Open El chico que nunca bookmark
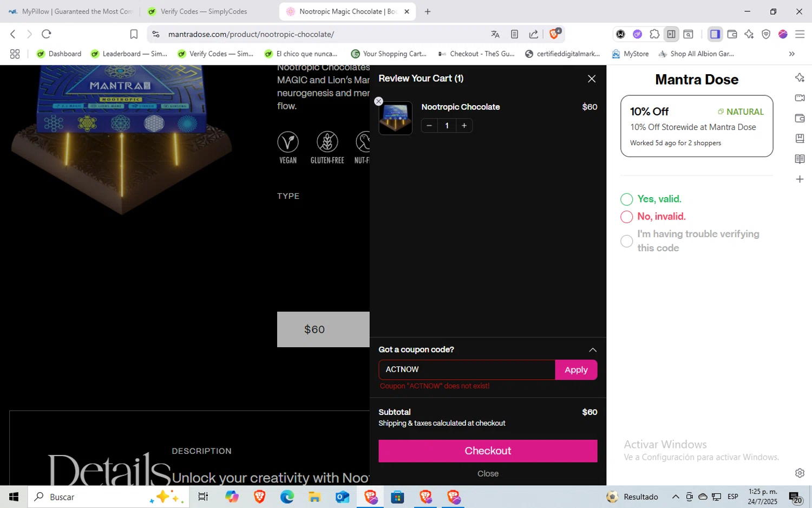Screen dimensions: 812x508 point(301,54)
